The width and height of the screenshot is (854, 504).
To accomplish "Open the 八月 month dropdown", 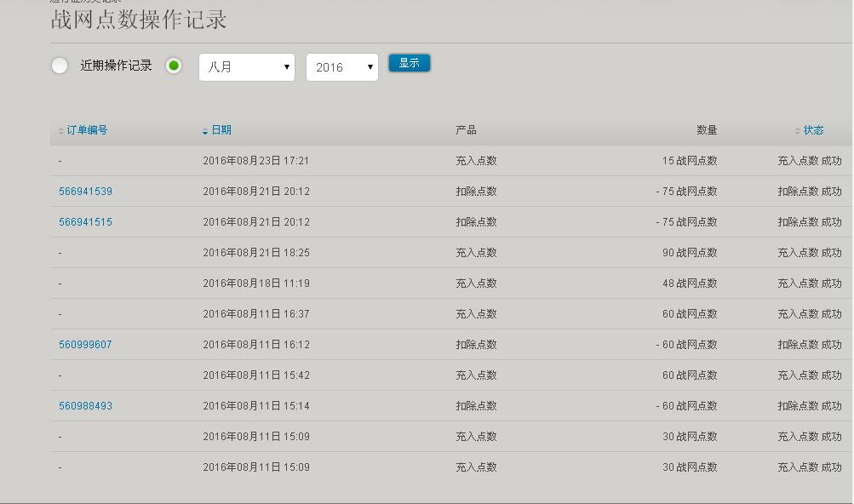I will coord(247,67).
